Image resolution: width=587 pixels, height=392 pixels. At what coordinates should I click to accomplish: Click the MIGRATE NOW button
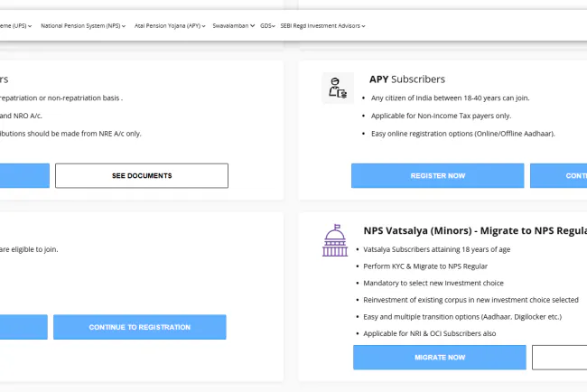point(440,358)
